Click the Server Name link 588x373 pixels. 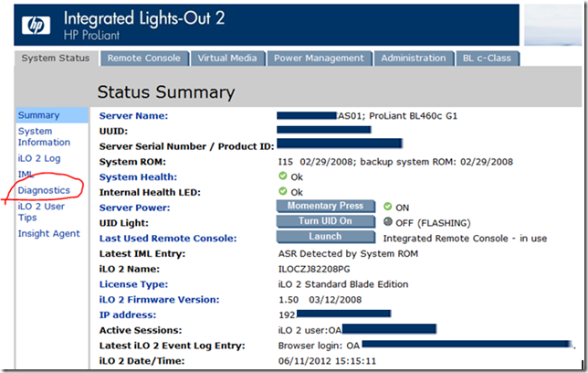[133, 116]
